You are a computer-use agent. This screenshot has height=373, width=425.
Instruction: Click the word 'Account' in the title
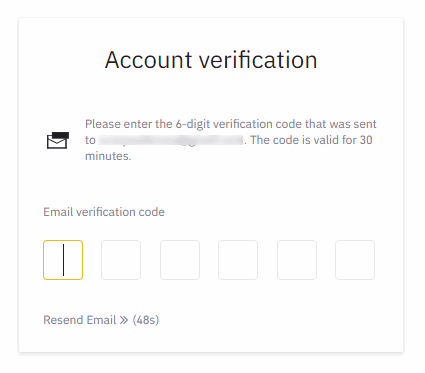click(149, 60)
